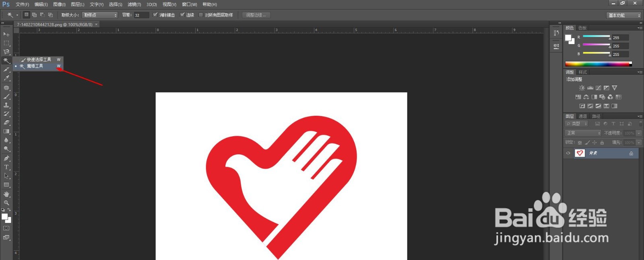Select the Dodge tool

[6, 149]
